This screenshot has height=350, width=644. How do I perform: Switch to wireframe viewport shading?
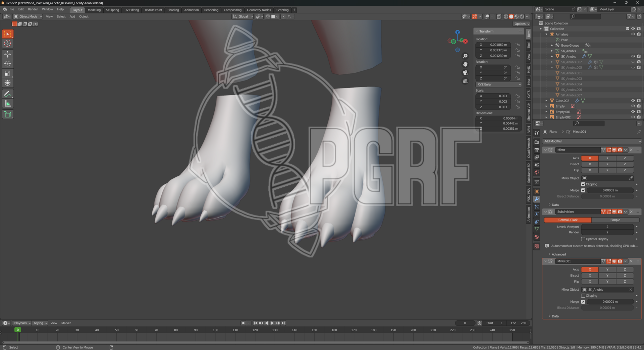506,16
